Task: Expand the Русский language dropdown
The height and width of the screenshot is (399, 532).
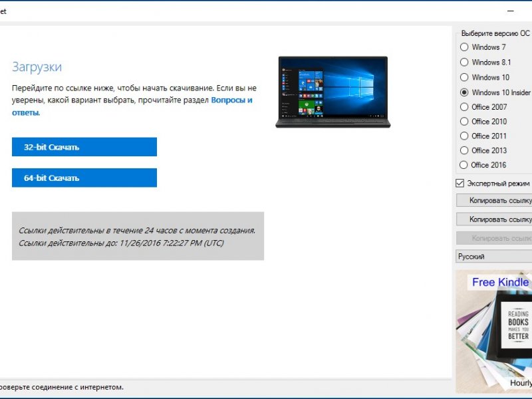Action: pos(493,257)
